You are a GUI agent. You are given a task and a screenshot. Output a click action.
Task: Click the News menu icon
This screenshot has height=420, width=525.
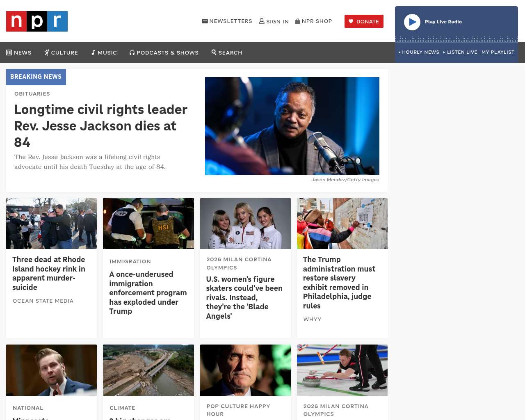[x=9, y=52]
